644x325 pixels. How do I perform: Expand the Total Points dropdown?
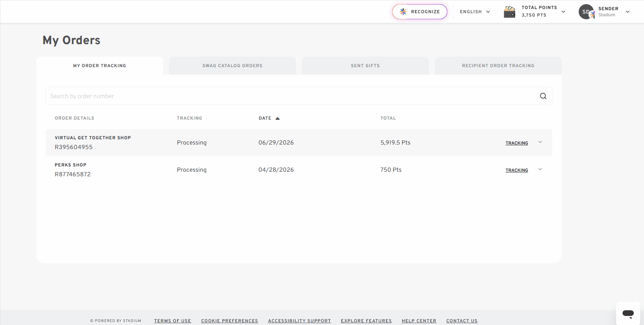563,12
